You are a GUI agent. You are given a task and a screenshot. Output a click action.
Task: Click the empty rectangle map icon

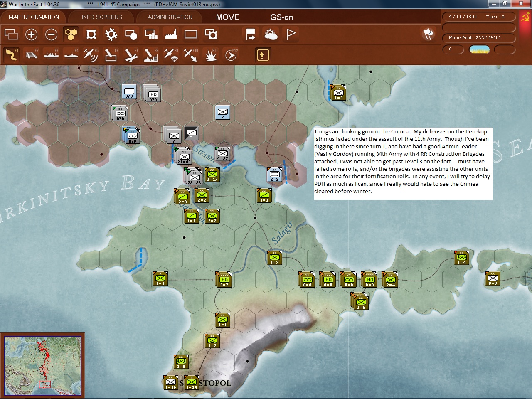pos(191,34)
